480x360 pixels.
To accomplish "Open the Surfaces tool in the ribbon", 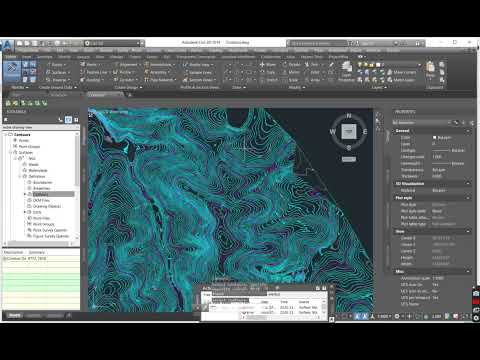I will [x=58, y=72].
